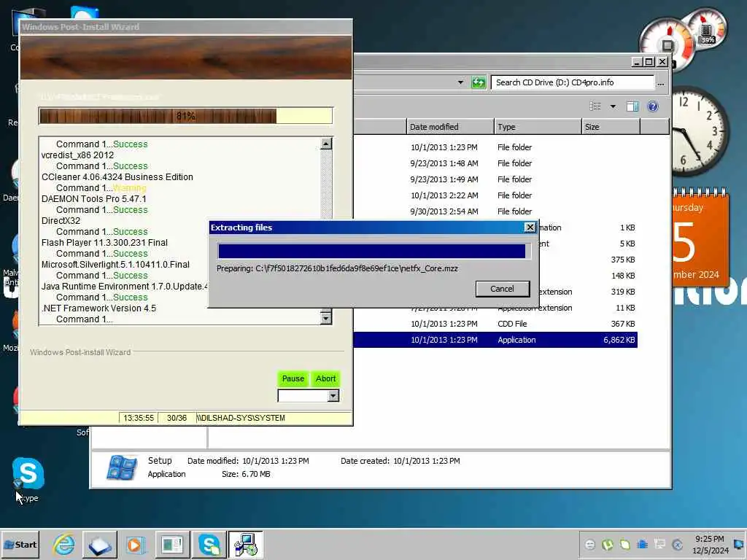Click the analog clock desktop gadget

[700, 131]
